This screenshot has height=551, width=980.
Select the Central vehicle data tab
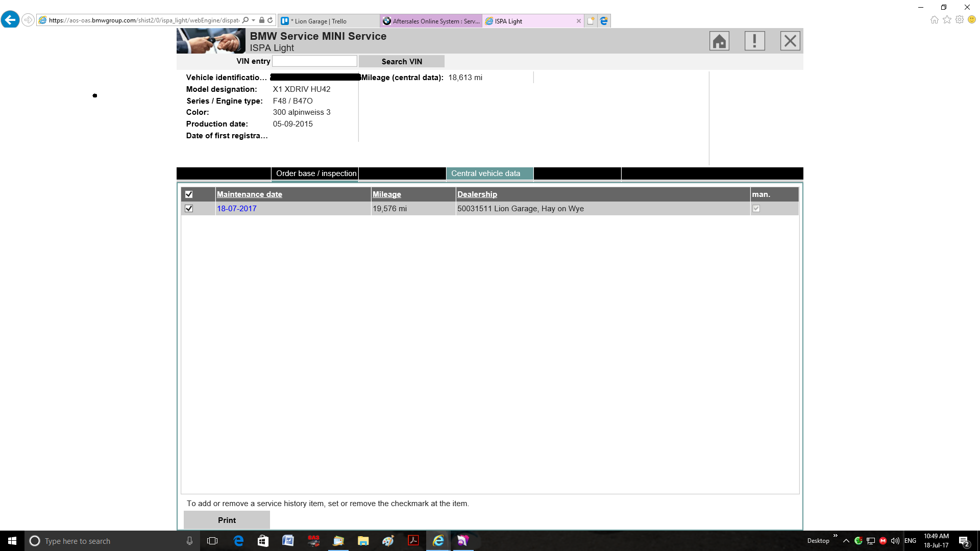click(485, 173)
